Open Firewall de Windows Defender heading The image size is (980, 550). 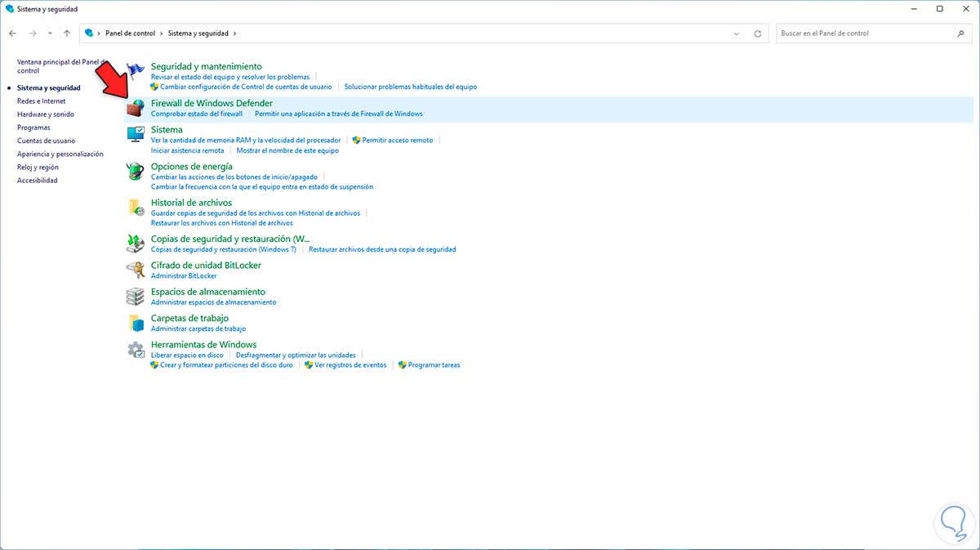(x=212, y=103)
